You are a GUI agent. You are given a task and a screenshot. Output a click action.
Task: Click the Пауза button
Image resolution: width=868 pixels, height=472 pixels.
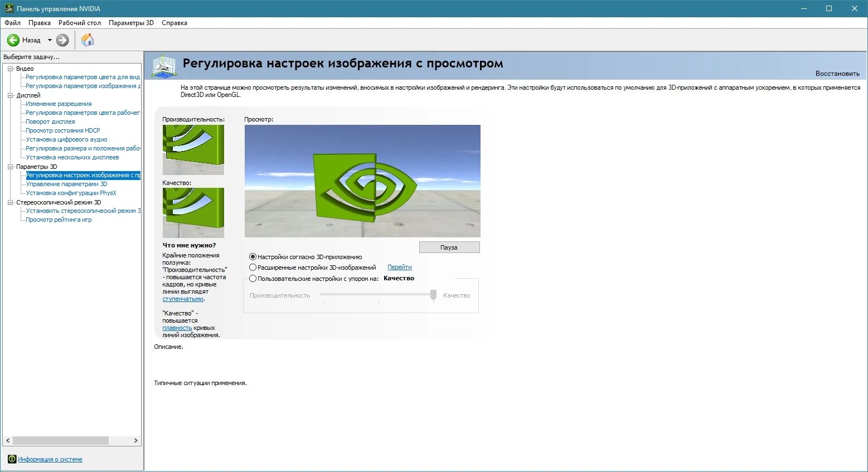click(449, 247)
